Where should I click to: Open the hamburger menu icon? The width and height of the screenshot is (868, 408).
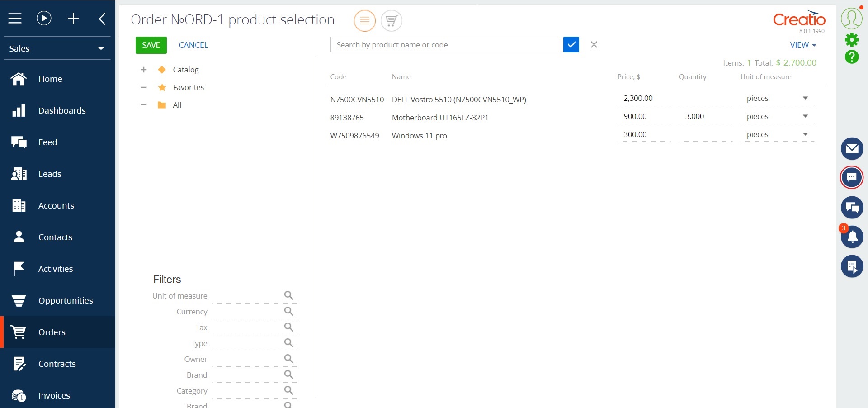coord(15,19)
